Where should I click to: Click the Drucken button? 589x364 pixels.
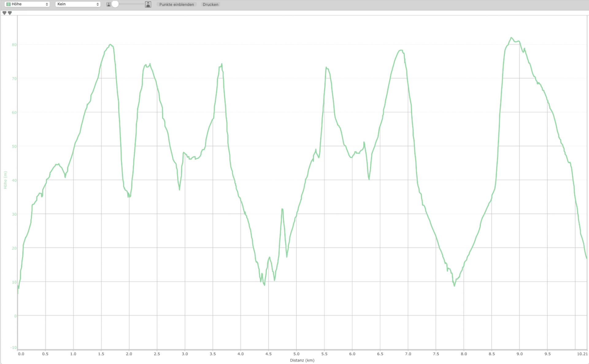tap(210, 4)
